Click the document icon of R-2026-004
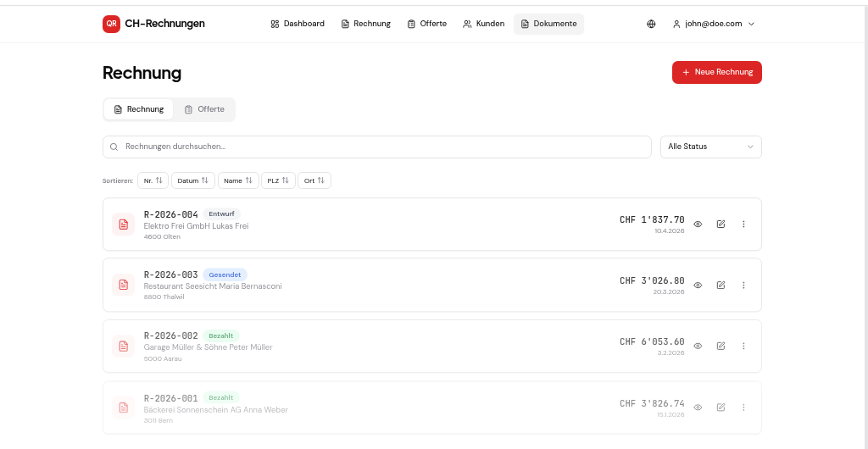Image resolution: width=868 pixels, height=449 pixels. pos(124,224)
